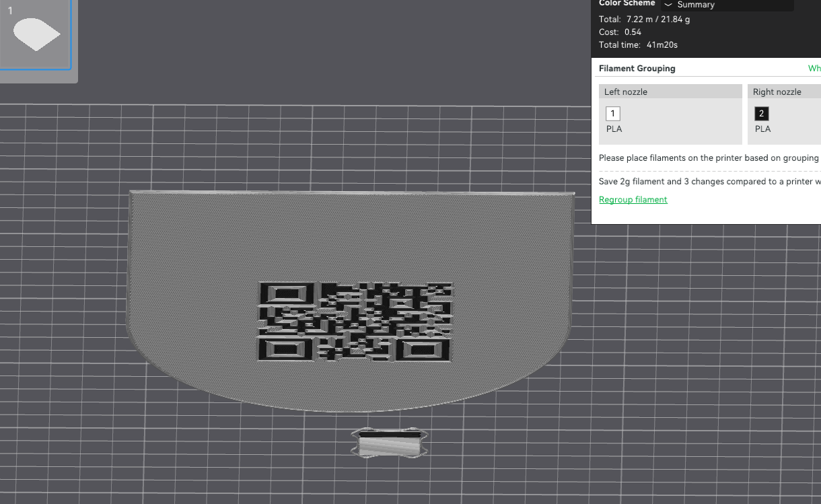Click the white filament 1 swatch
Image resolution: width=821 pixels, height=504 pixels.
point(612,114)
